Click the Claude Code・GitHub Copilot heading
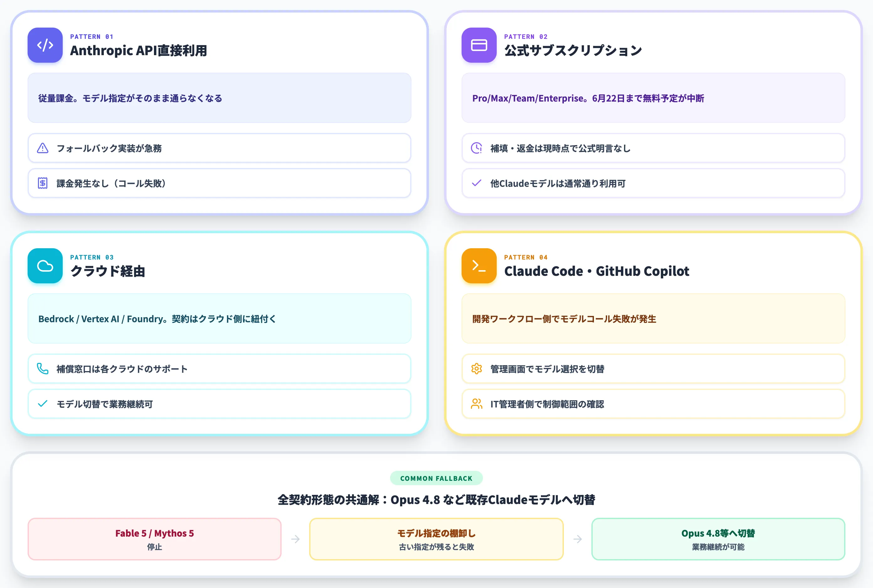The height and width of the screenshot is (588, 873). (596, 271)
